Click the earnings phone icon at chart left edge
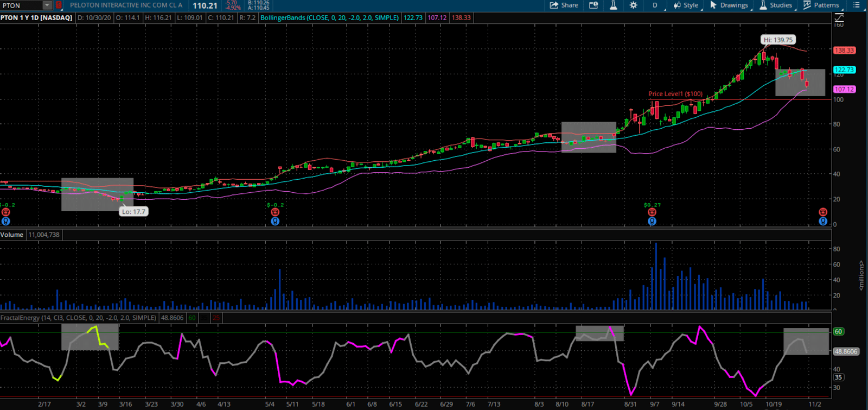868x410 pixels. coord(6,212)
